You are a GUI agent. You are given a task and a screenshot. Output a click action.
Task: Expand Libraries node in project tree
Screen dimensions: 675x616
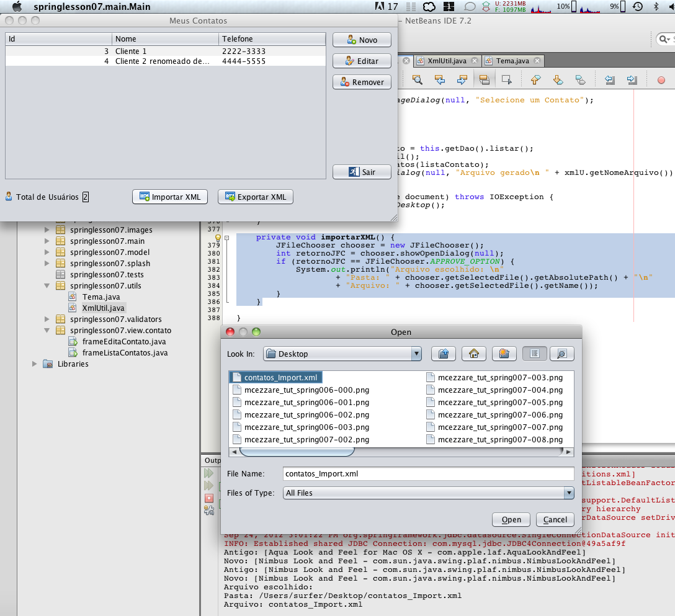pos(35,364)
